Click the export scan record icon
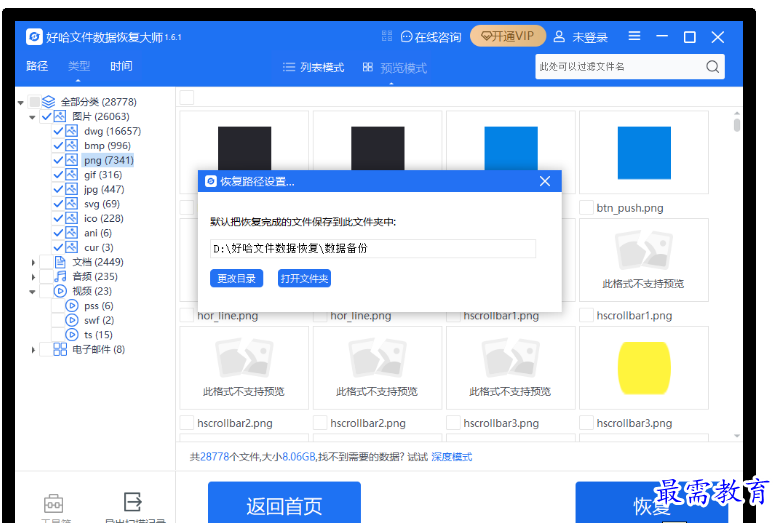This screenshot has height=523, width=778. 132,502
